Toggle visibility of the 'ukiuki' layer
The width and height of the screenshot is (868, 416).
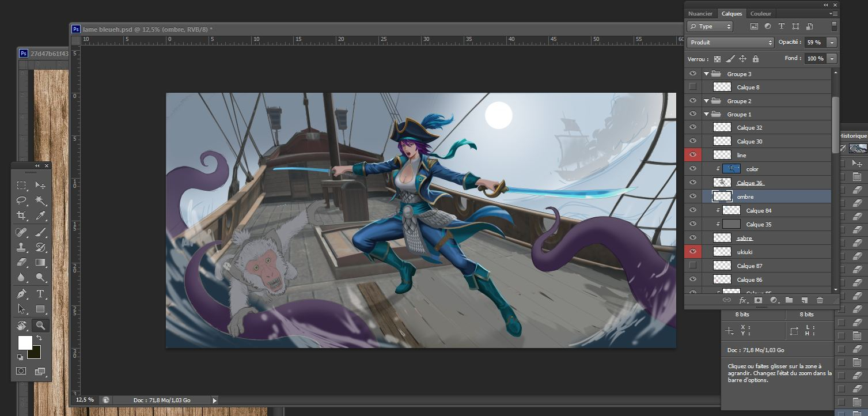693,252
